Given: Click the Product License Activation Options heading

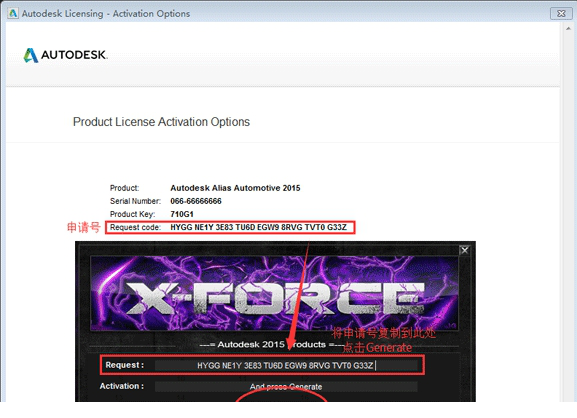Looking at the screenshot, I should (x=161, y=122).
